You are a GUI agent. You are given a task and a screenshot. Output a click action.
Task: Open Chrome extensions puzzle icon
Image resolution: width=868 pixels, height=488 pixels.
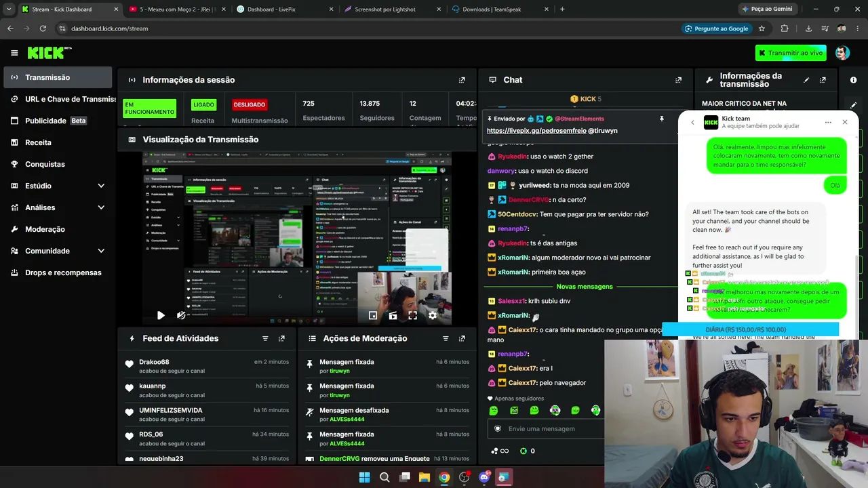(785, 28)
